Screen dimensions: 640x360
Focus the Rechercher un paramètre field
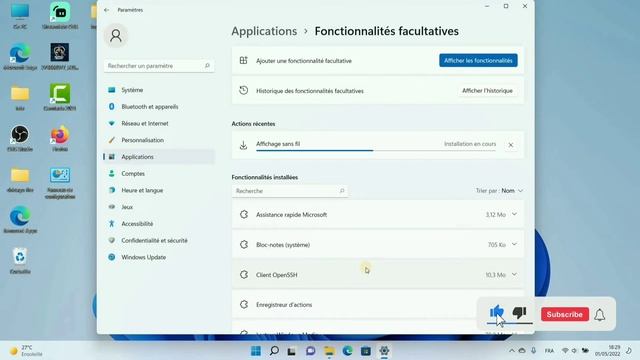[159, 66]
